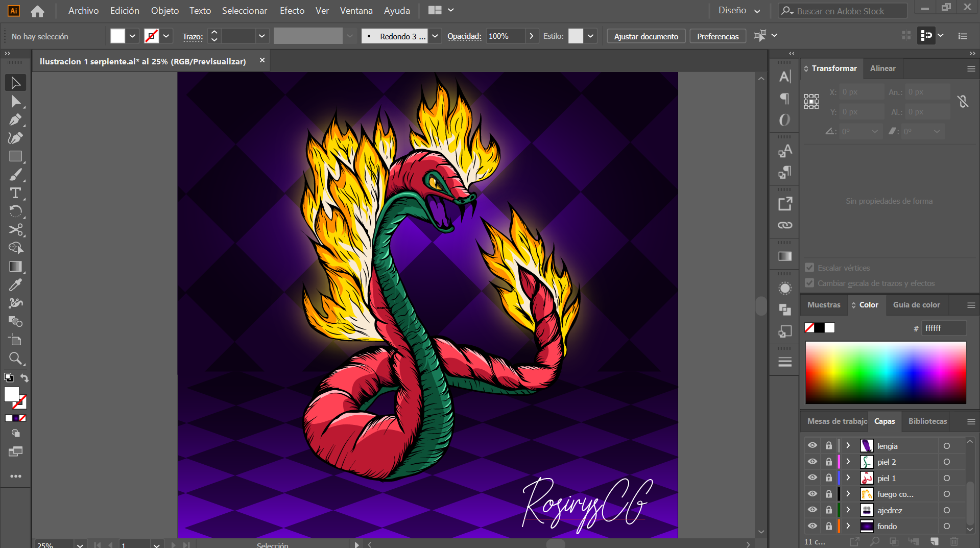
Task: Hide the piel 1 layer
Action: 812,478
